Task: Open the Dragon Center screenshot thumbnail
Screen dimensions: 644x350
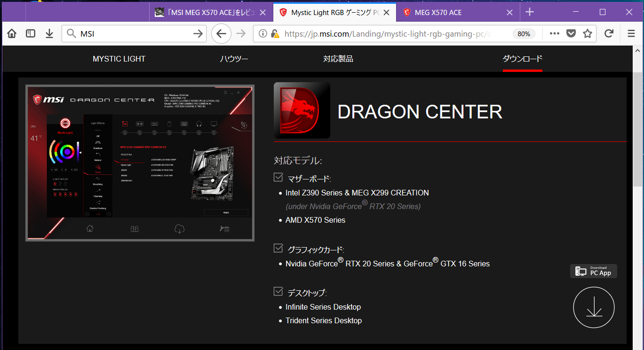Action: point(140,163)
